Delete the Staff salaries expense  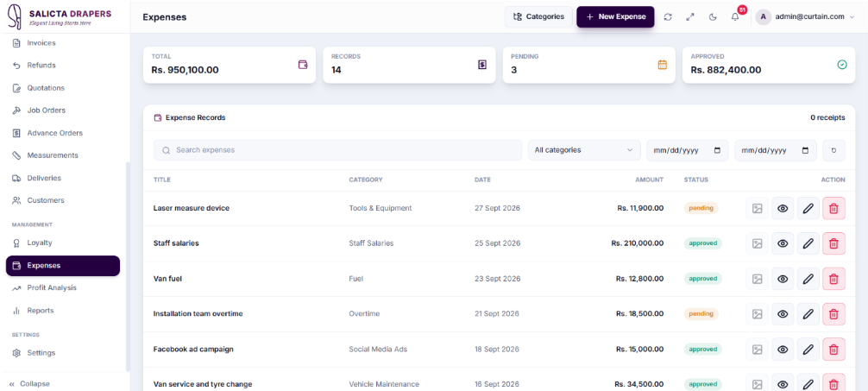tap(833, 243)
